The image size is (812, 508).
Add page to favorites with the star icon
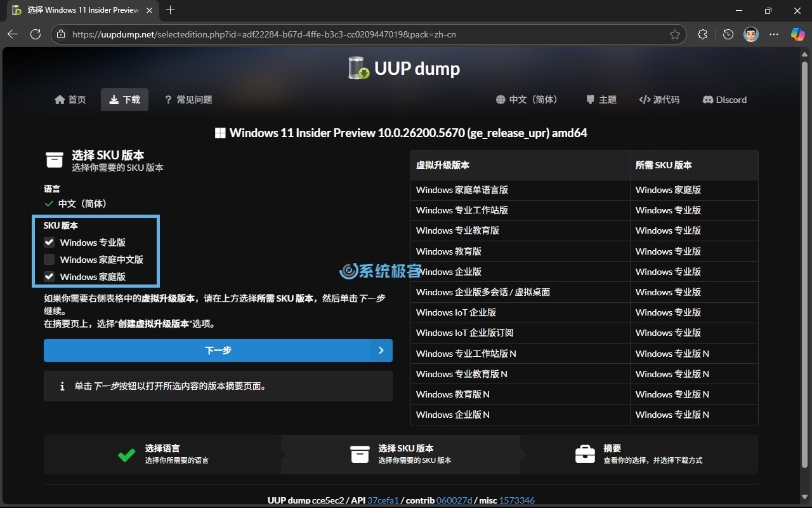(x=675, y=34)
